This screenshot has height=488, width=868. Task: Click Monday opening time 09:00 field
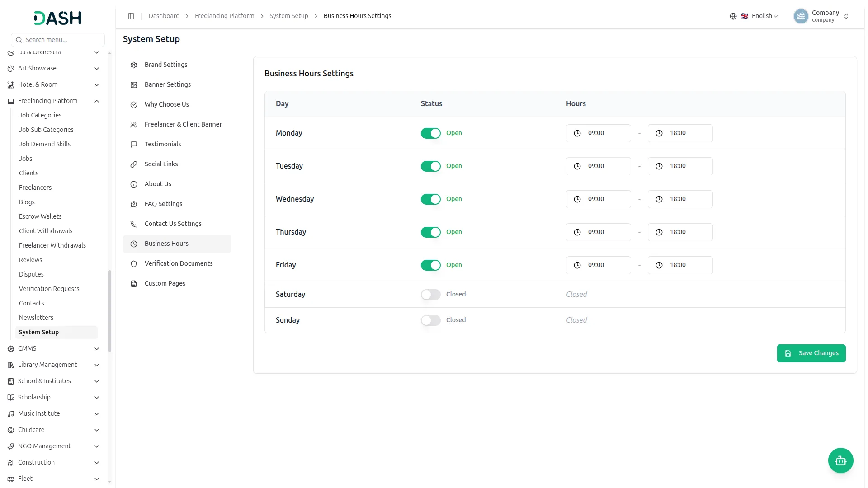598,133
